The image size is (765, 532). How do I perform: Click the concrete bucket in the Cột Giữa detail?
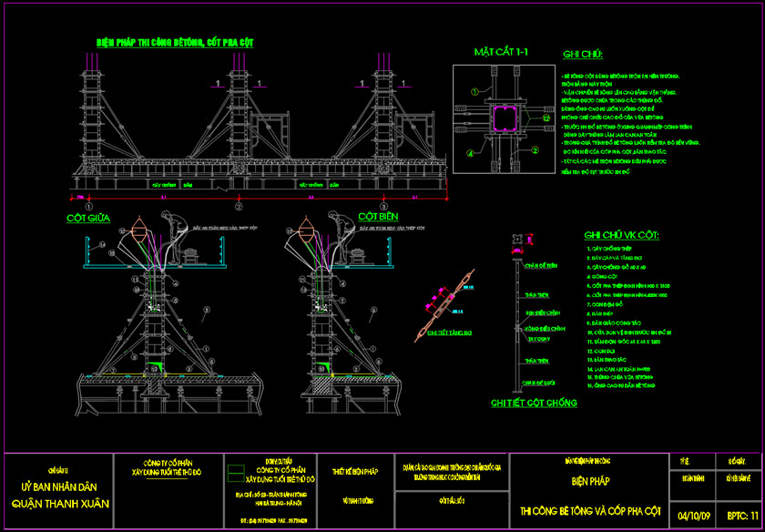pos(139,229)
